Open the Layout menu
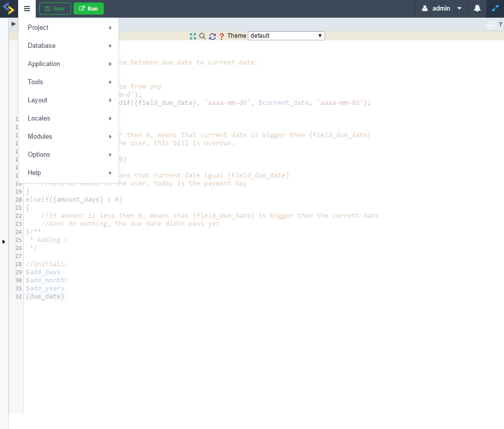 [69, 100]
